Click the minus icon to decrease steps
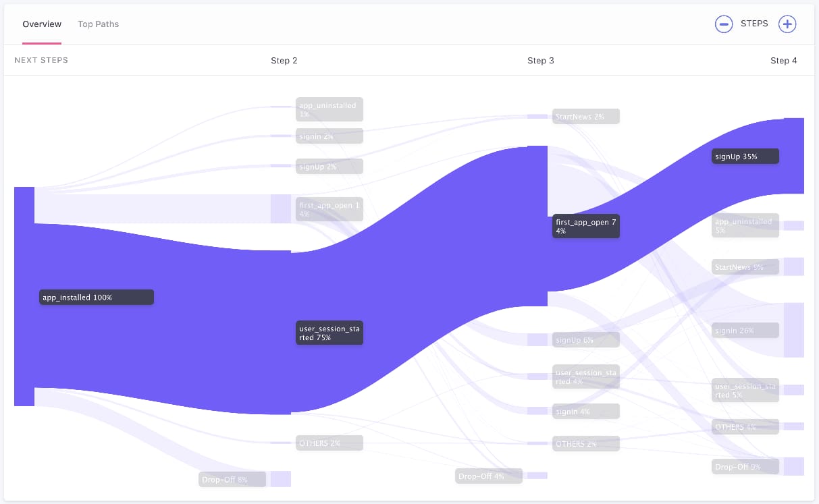 [724, 24]
